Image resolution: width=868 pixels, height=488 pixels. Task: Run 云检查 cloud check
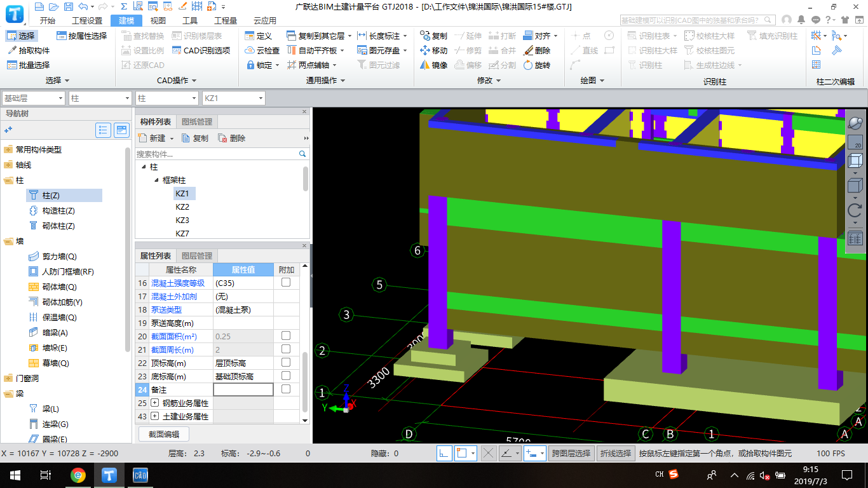click(262, 50)
